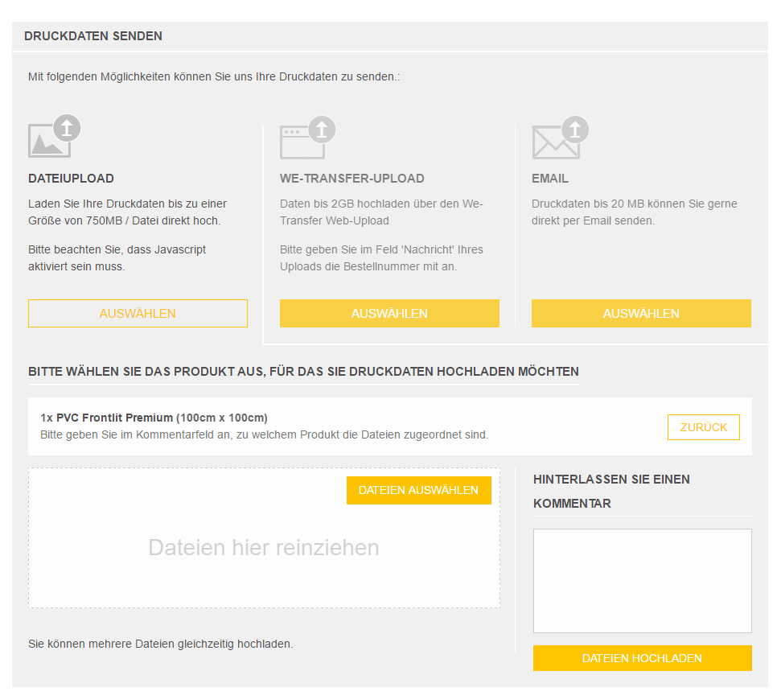Click the Dateiupload image upload icon

tap(54, 136)
